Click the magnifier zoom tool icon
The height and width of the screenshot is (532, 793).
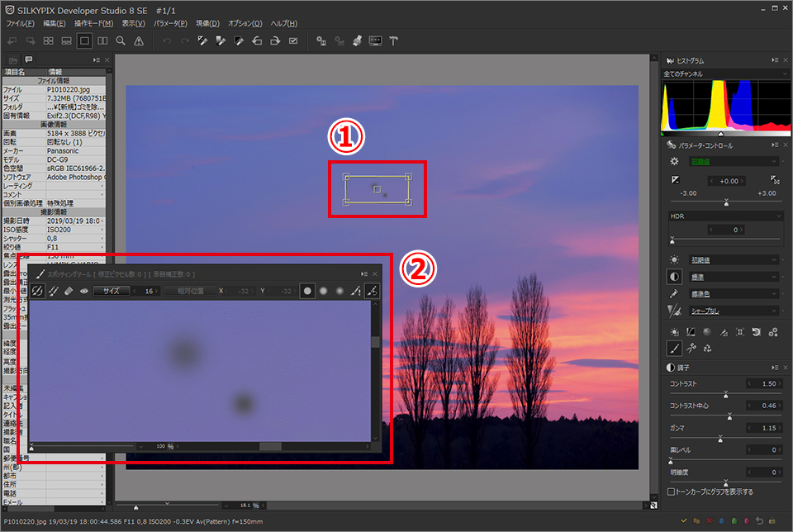(121, 40)
